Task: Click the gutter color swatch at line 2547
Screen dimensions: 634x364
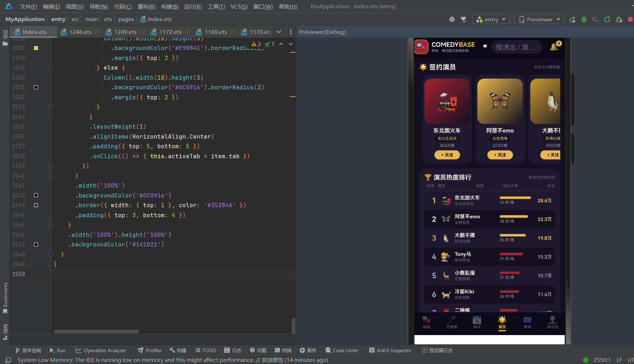Action: 36,244
